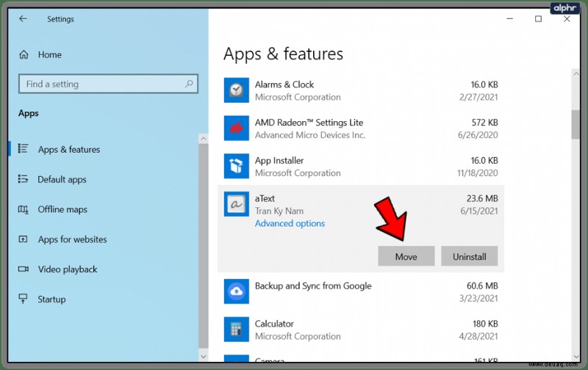588x370 pixels.
Task: Click Uninstall button for aText
Action: 469,256
